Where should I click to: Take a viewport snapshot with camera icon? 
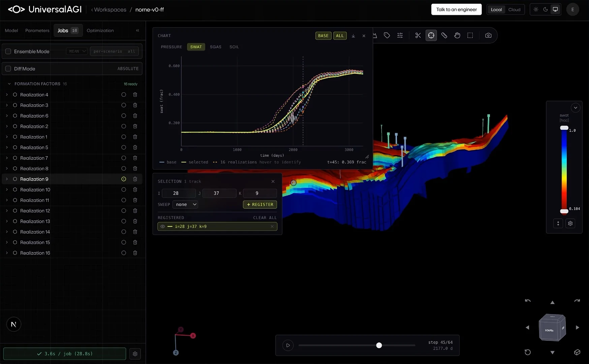488,35
